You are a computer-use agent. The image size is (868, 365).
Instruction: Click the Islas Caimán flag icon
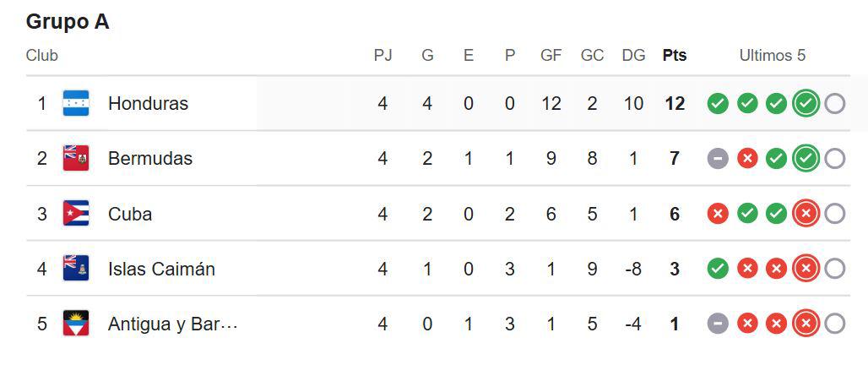tap(76, 269)
